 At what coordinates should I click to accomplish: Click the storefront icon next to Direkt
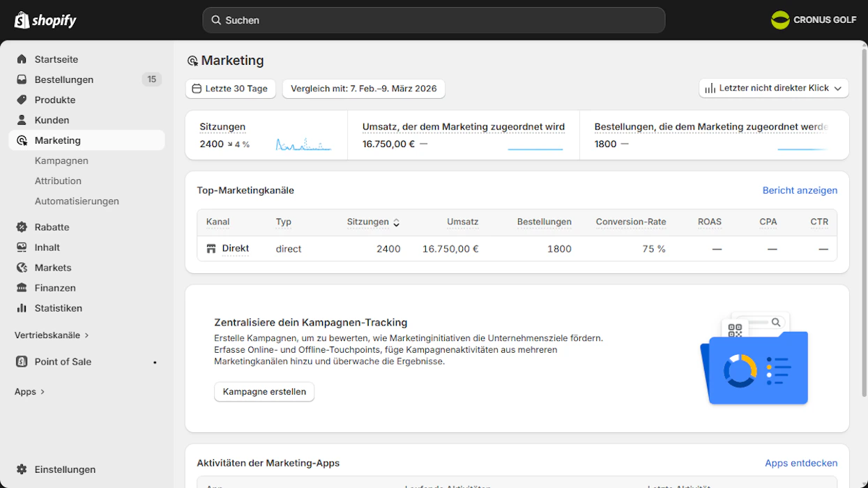point(211,249)
